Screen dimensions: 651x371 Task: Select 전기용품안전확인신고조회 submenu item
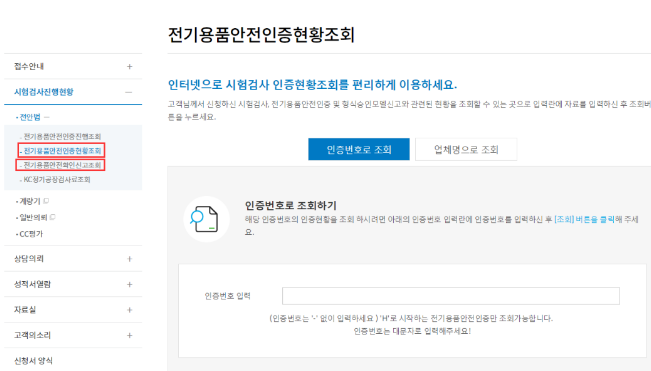coord(62,165)
